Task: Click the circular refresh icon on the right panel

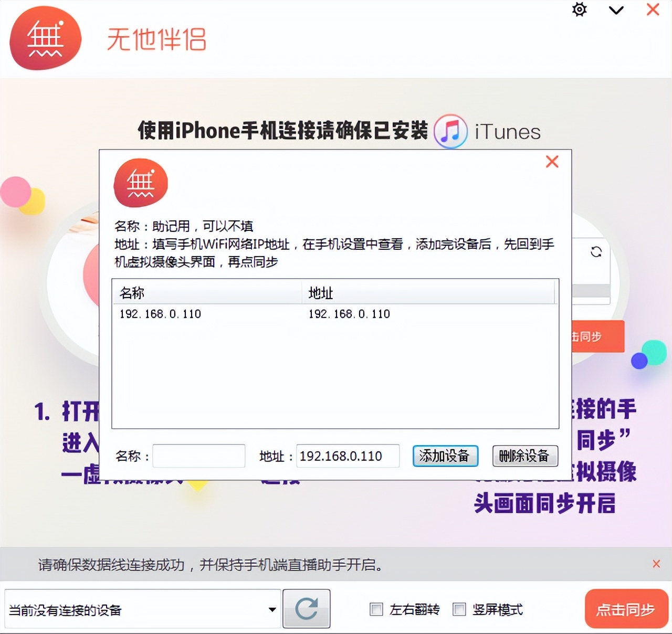Action: pyautogui.click(x=596, y=252)
